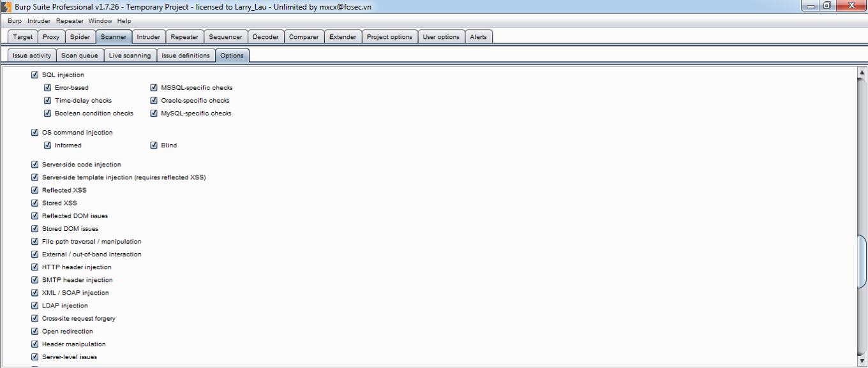This screenshot has height=368, width=868.
Task: Go to the Issue definitions sub-tab
Action: (x=186, y=55)
